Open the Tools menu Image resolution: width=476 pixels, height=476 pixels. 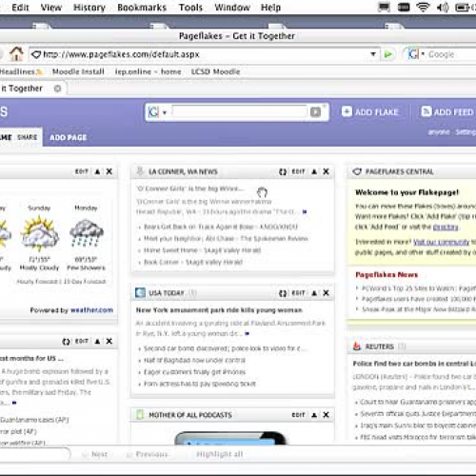pyautogui.click(x=190, y=8)
